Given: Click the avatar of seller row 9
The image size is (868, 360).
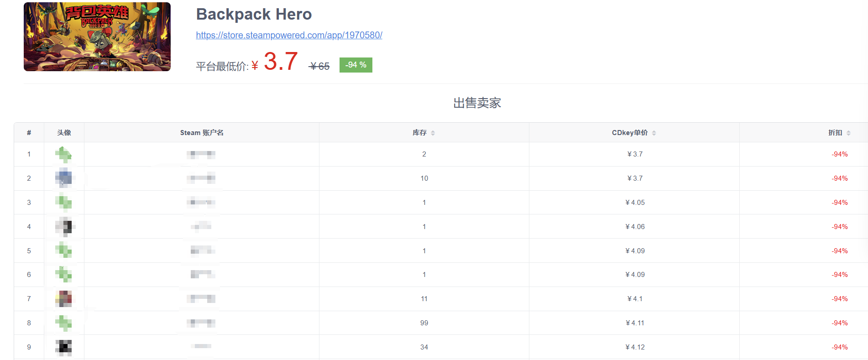Looking at the screenshot, I should pos(64,347).
